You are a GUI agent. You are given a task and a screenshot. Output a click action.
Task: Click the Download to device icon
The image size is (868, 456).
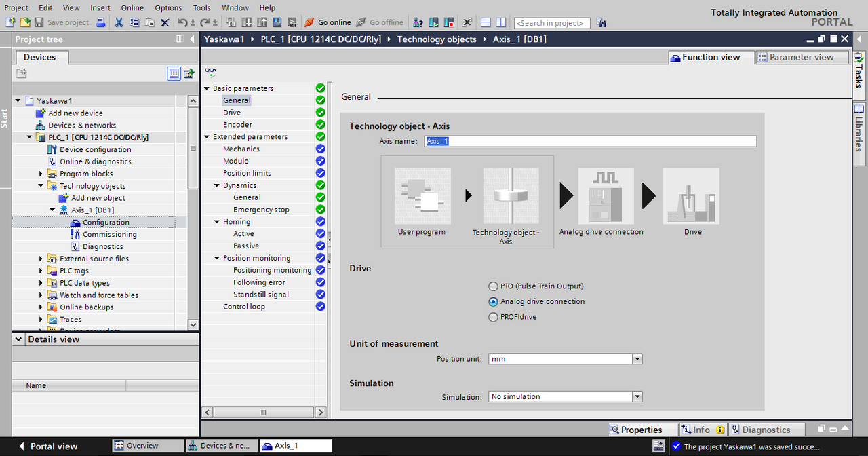(245, 22)
